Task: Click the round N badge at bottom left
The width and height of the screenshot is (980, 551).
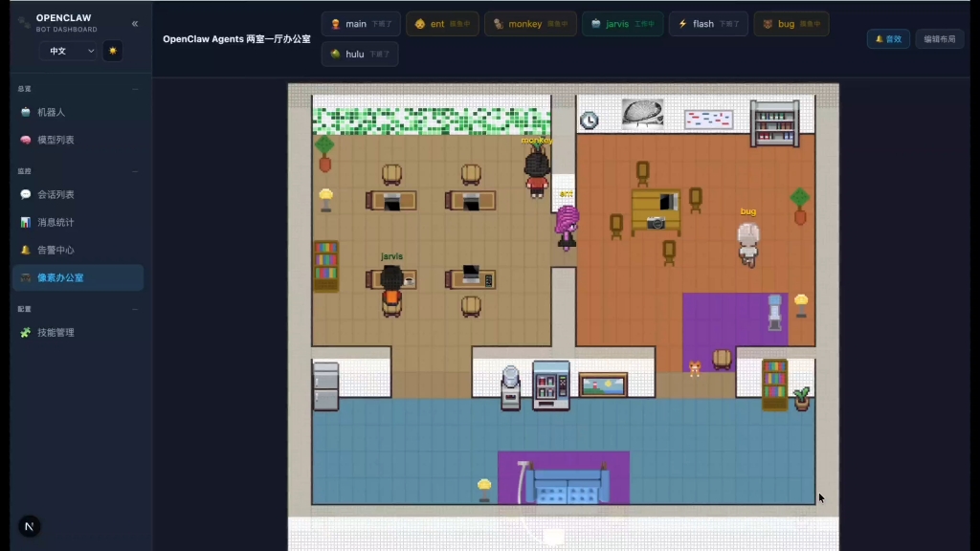Action: pos(29,527)
